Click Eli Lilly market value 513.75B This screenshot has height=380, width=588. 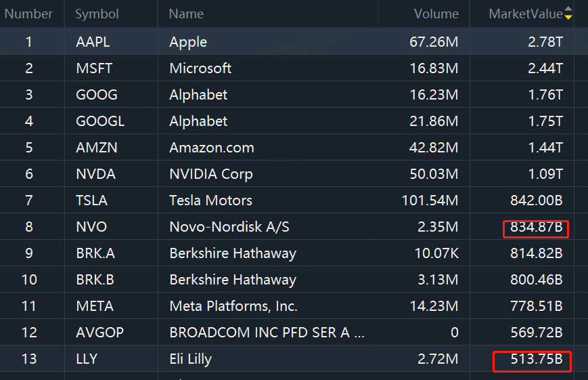537,359
